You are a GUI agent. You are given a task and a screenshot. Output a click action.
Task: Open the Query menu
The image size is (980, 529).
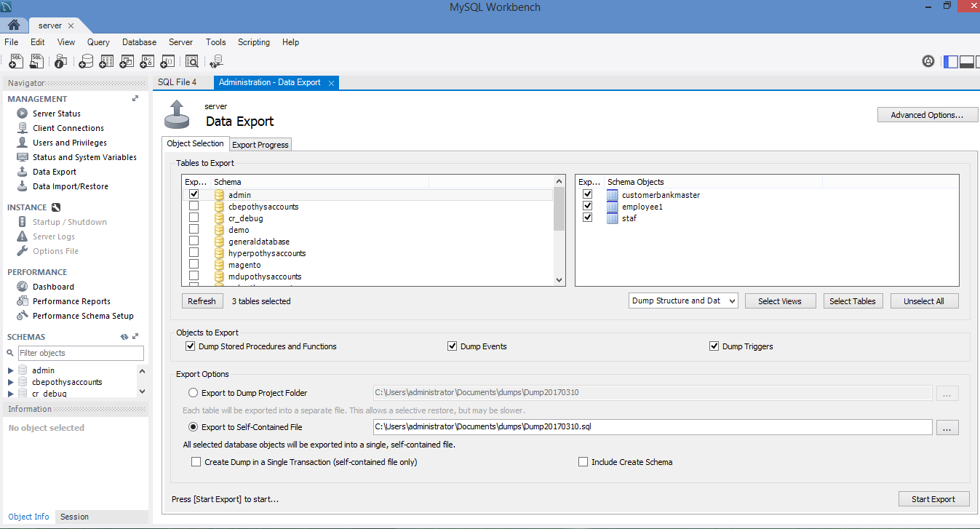[x=98, y=42]
